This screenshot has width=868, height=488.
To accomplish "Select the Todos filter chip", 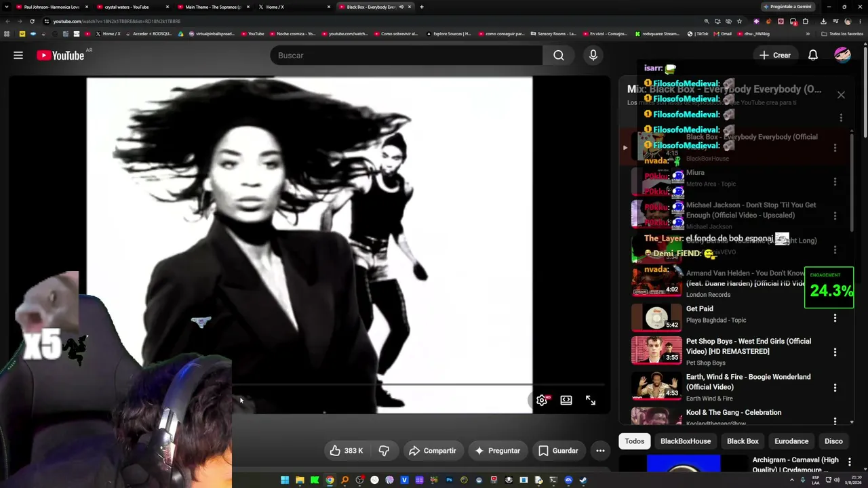I will (635, 441).
